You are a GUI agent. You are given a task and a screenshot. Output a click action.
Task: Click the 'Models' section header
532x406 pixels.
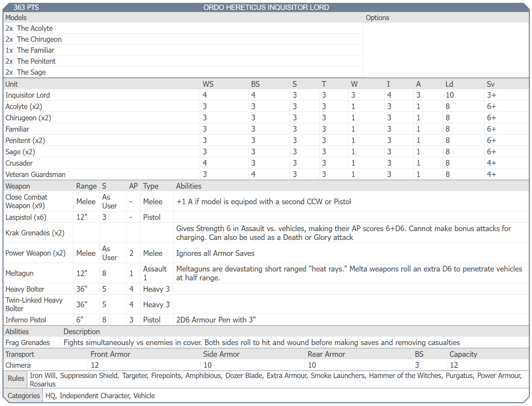16,18
